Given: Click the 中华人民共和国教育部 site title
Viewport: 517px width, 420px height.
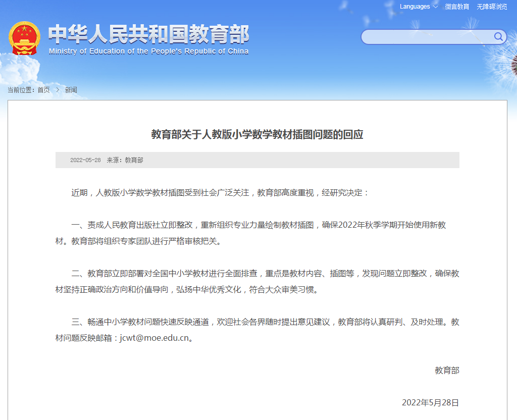Looking at the screenshot, I should pos(149,34).
